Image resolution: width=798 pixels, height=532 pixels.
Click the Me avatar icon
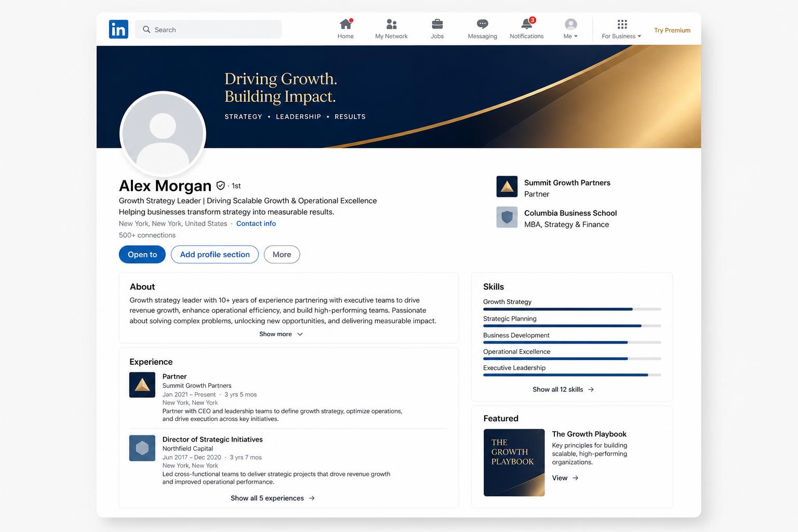[x=571, y=24]
